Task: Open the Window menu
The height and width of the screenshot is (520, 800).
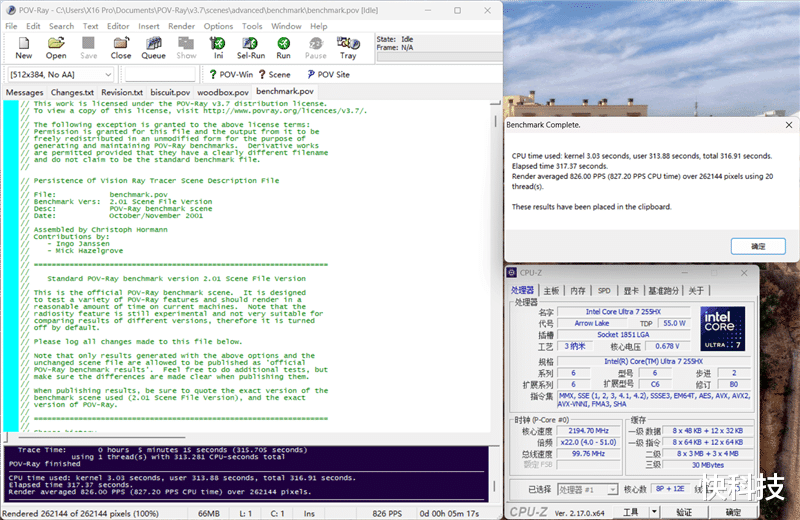Action: (286, 26)
